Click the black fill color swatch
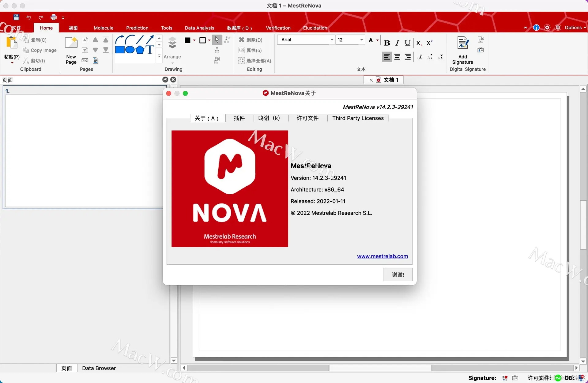This screenshot has height=383, width=588. pos(187,40)
